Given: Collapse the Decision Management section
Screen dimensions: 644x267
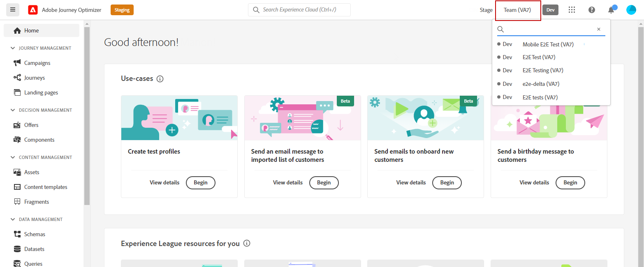Looking at the screenshot, I should pos(13,110).
